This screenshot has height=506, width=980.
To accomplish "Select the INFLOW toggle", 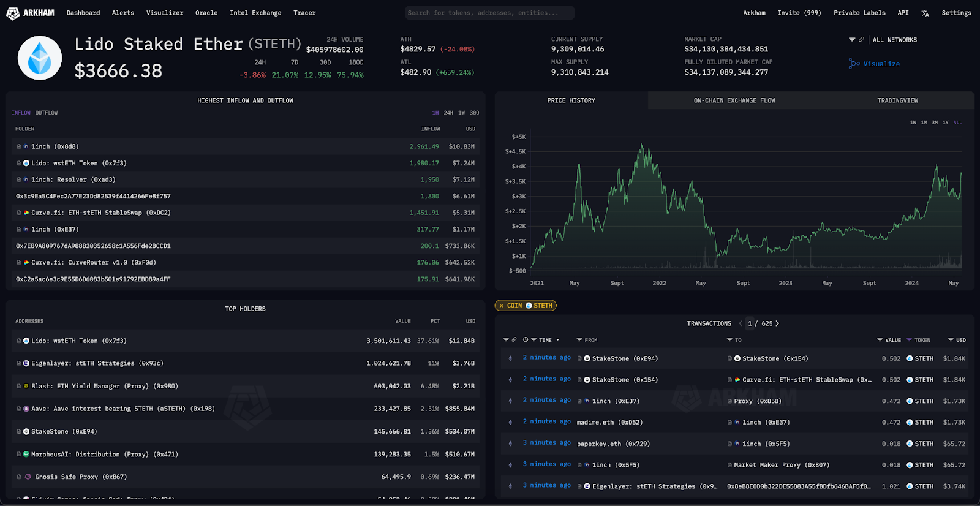I will pos(21,113).
